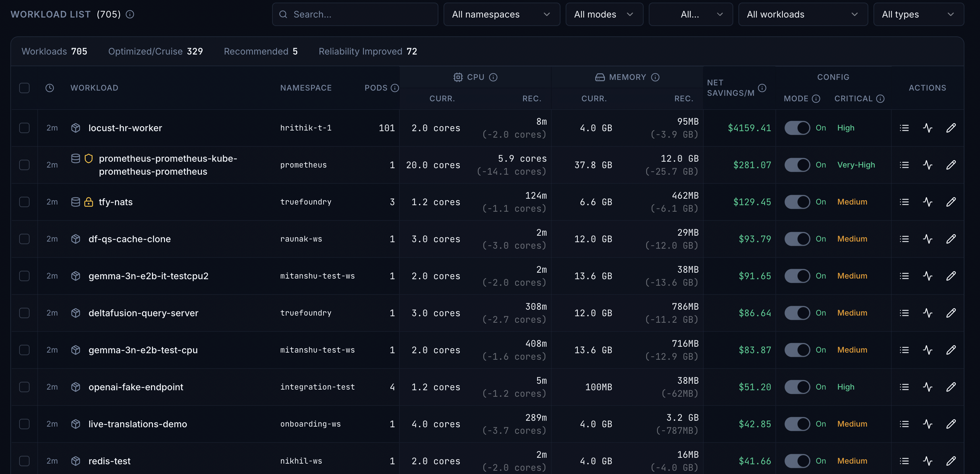980x474 pixels.
Task: Open the pencil edit icon for tfy-nats
Action: coord(951,202)
